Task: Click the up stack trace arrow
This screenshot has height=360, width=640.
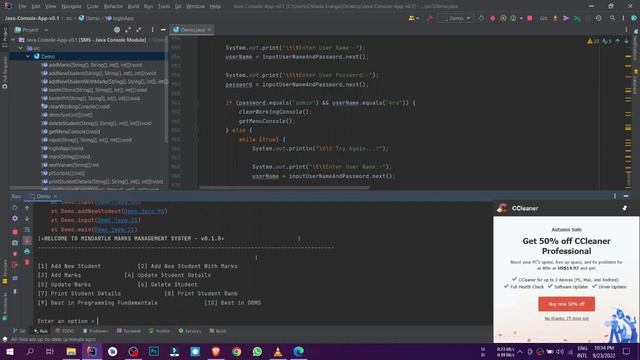Action: pyautogui.click(x=27, y=208)
